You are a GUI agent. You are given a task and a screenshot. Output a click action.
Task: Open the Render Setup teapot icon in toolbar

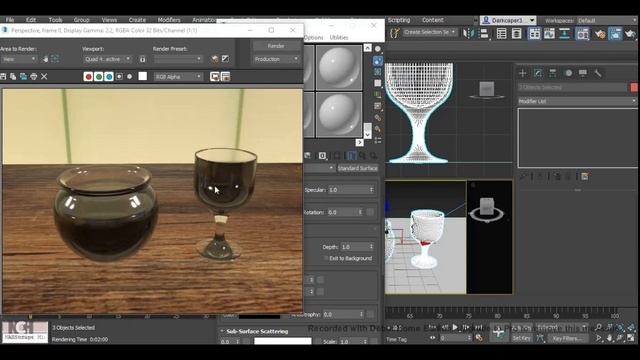tap(600, 34)
